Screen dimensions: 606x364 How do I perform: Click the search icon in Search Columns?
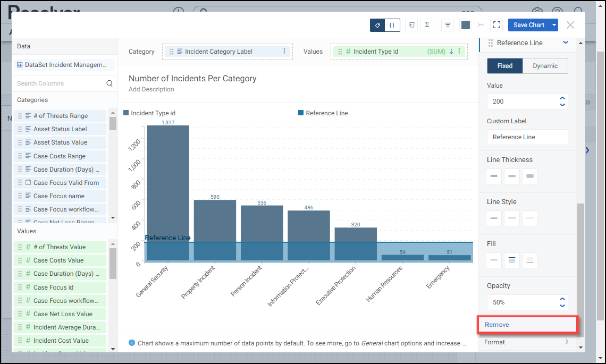[110, 83]
